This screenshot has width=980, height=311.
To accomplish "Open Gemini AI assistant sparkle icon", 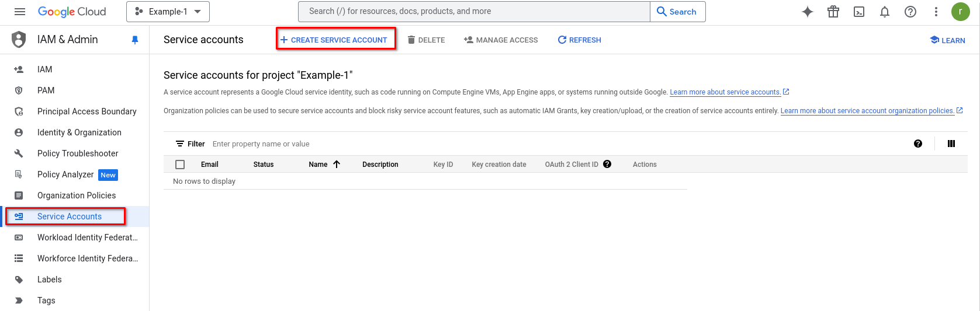I will click(808, 12).
